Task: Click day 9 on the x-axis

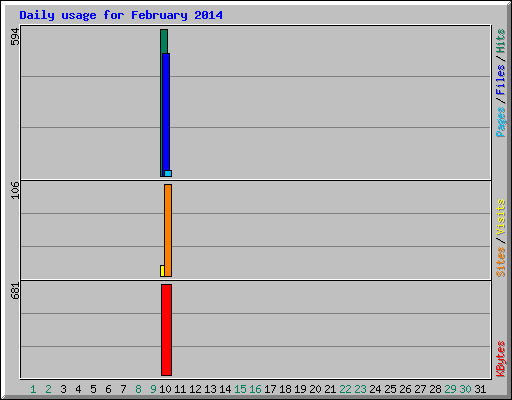Action: [x=153, y=389]
